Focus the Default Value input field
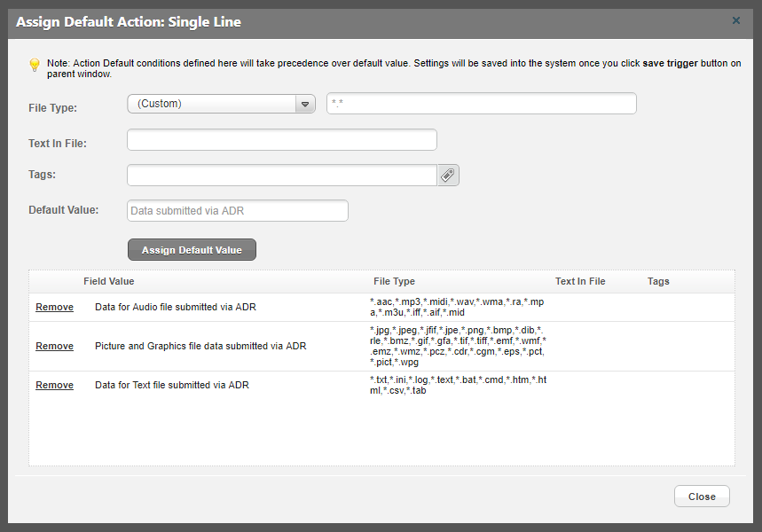762x532 pixels. pos(238,211)
